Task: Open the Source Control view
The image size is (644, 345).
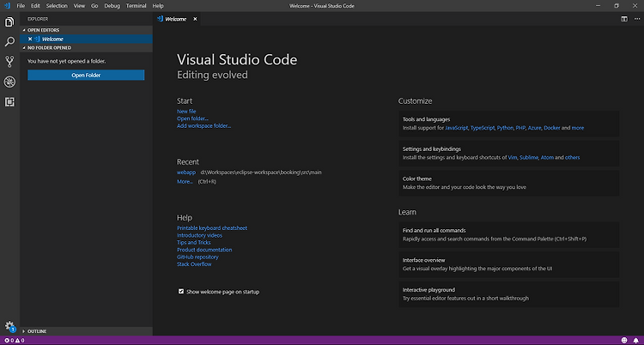Action: tap(9, 62)
